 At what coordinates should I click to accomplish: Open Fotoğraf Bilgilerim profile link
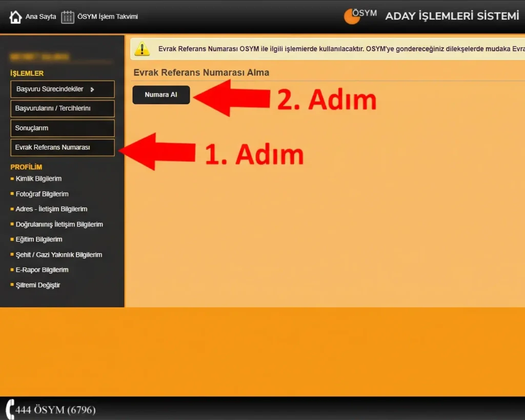click(x=42, y=194)
